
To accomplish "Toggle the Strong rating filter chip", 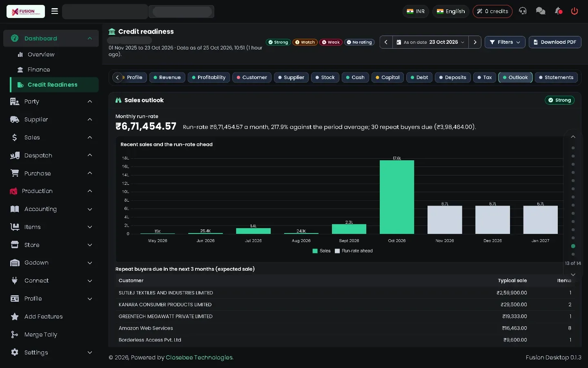I will [278, 42].
